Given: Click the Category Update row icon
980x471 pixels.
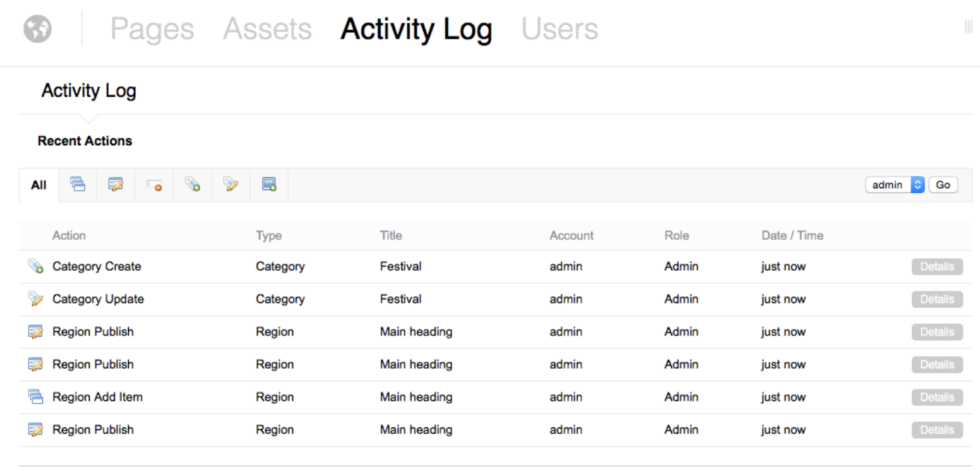Looking at the screenshot, I should point(36,299).
